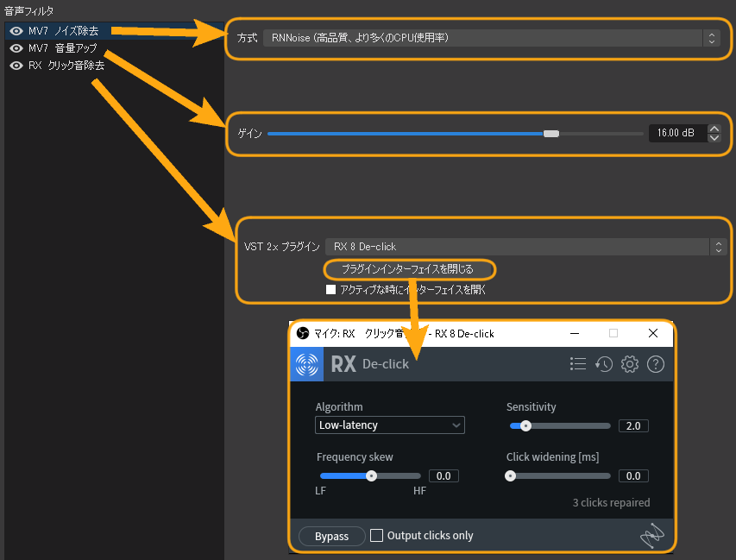Click the 音声フィルタ heading text

pos(29,10)
